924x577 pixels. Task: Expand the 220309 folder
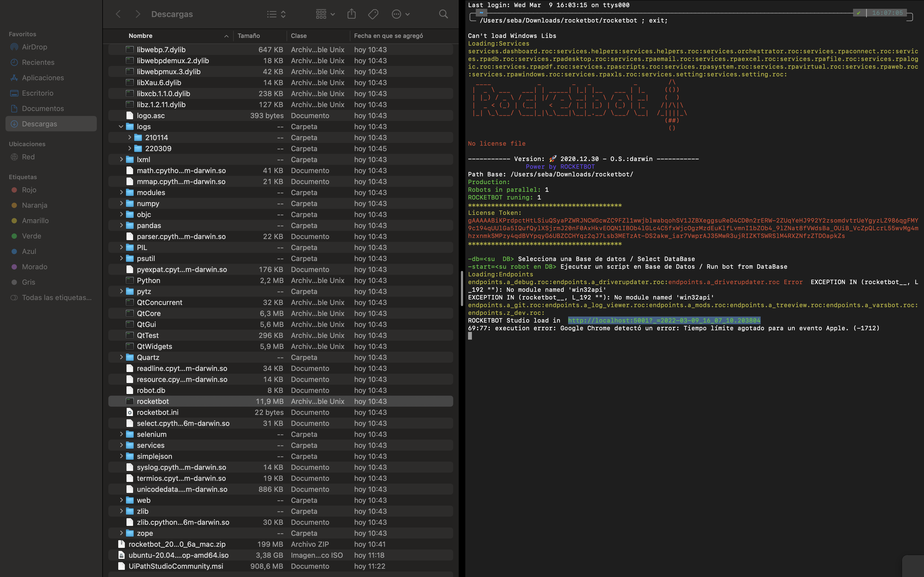130,148
